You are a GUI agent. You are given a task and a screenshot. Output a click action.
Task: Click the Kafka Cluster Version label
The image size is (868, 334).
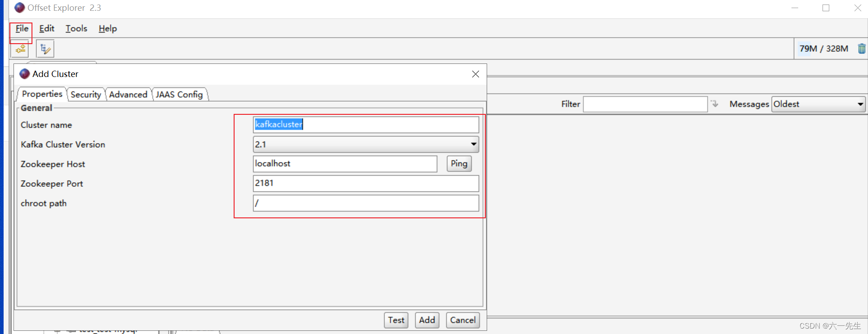(63, 144)
